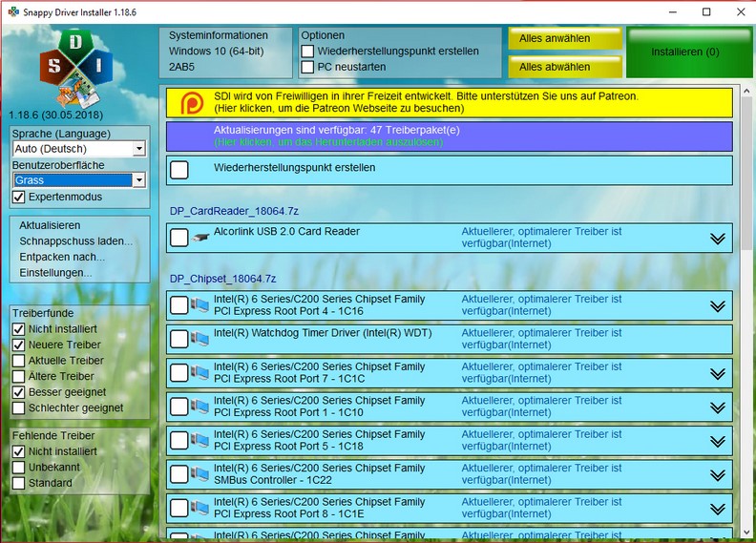
Task: Click the Snappy Driver Installer title bar icon
Action: pos(13,11)
